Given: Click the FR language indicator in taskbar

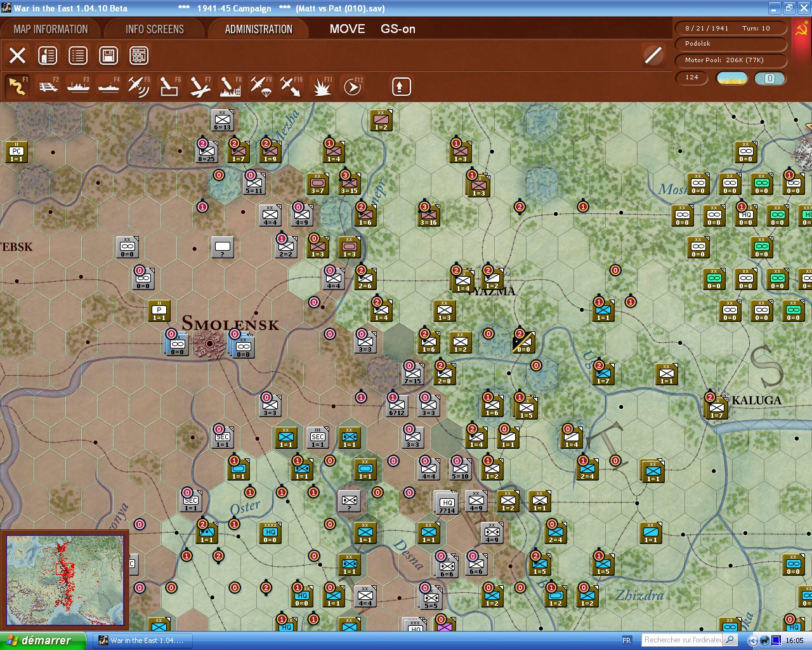Looking at the screenshot, I should pyautogui.click(x=627, y=640).
